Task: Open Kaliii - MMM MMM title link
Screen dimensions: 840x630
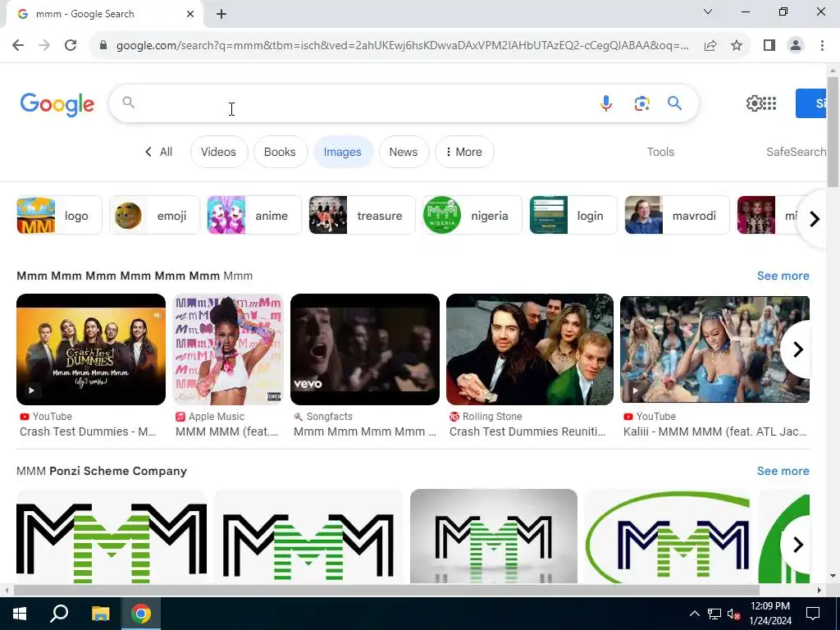Action: coord(714,431)
